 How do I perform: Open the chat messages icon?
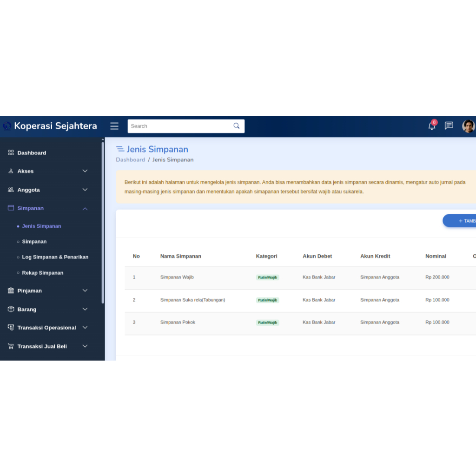449,126
